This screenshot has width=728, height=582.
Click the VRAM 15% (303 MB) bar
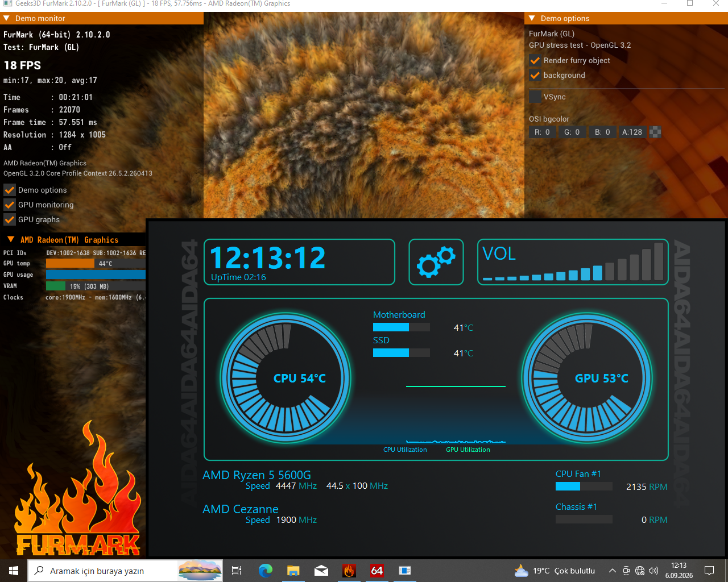96,286
